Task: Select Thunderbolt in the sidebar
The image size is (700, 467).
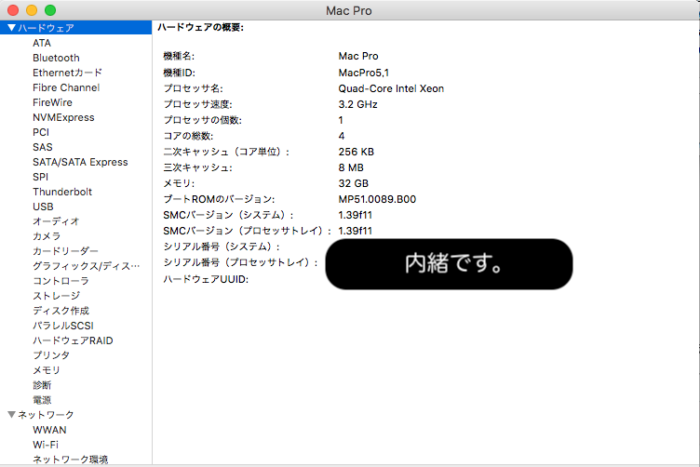Action: pos(62,192)
